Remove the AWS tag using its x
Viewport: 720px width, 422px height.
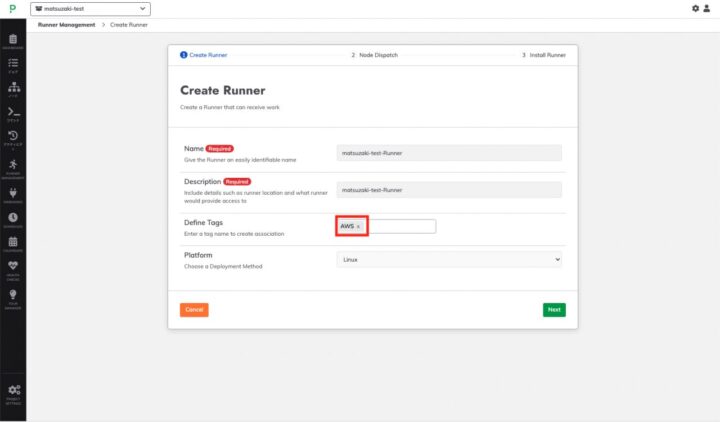pos(359,227)
